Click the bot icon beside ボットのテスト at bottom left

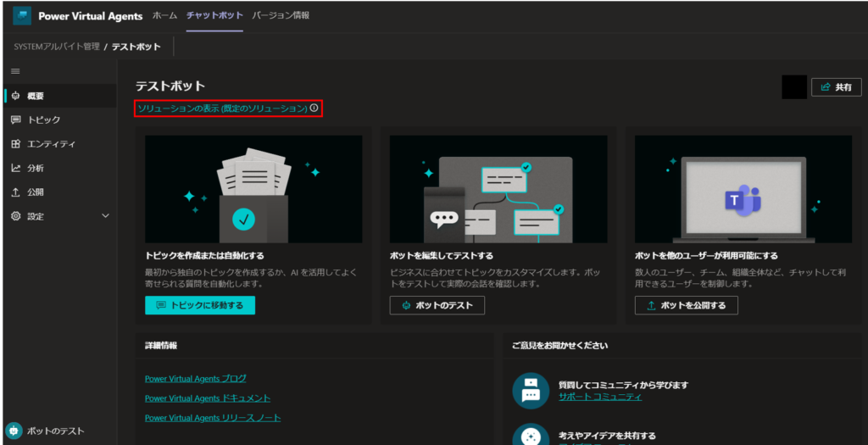pyautogui.click(x=14, y=431)
